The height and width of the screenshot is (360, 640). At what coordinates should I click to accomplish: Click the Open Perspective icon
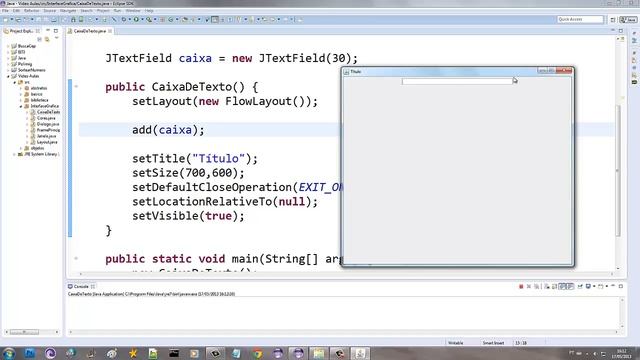click(x=613, y=19)
